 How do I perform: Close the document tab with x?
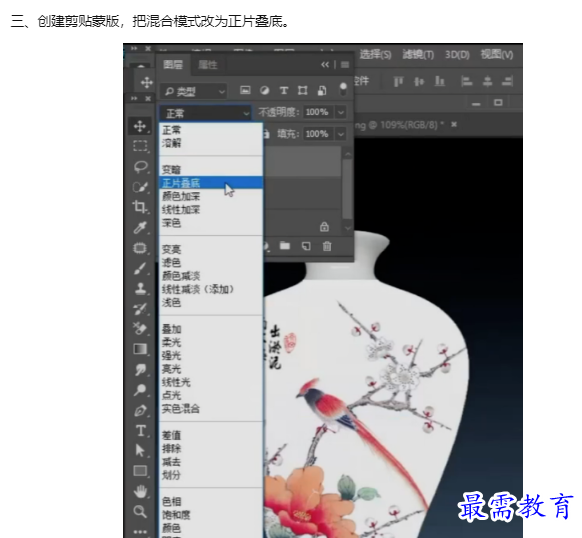tap(454, 125)
